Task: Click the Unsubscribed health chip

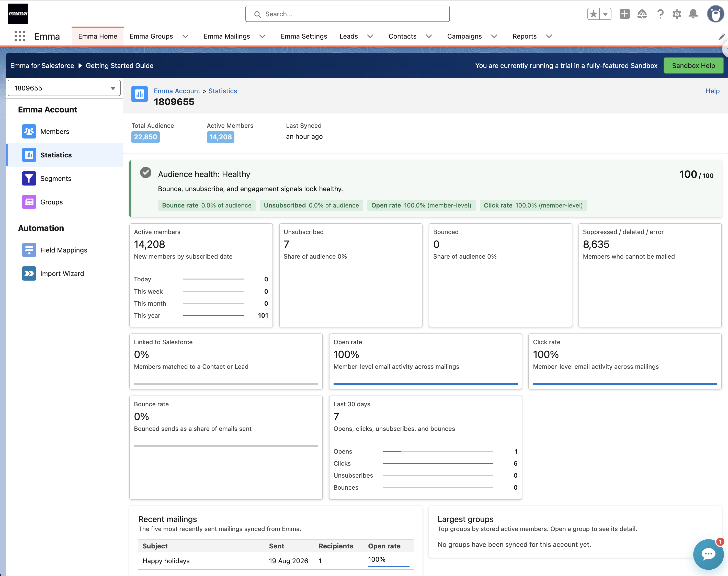Action: coord(311,205)
